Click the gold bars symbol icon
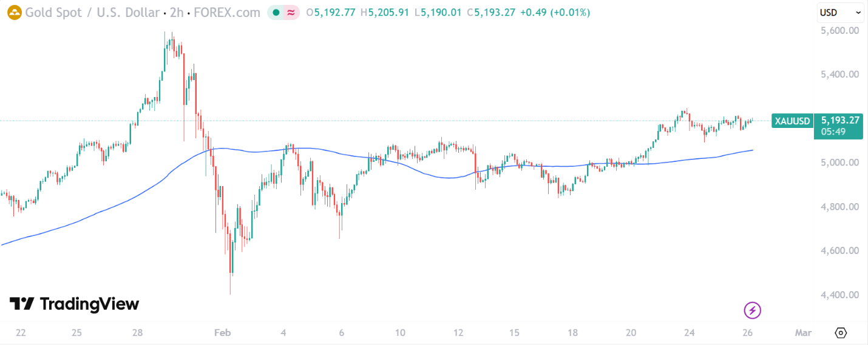The image size is (868, 345). click(14, 12)
